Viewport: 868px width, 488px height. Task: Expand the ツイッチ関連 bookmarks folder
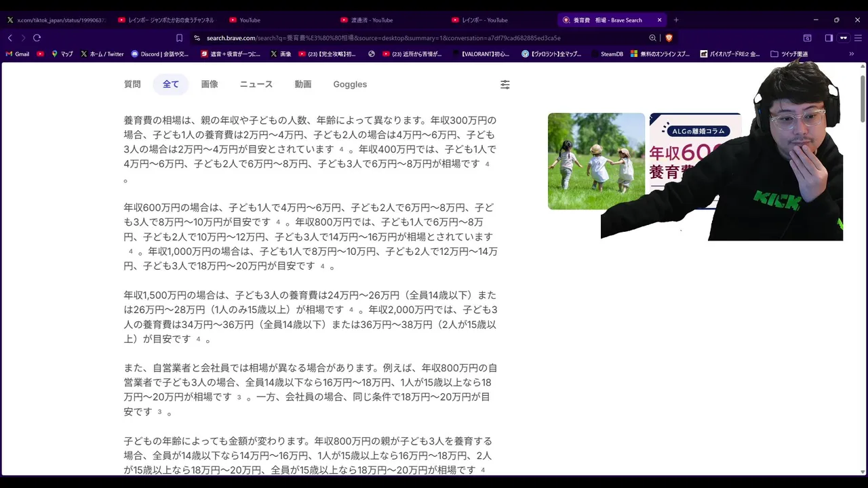coord(789,54)
